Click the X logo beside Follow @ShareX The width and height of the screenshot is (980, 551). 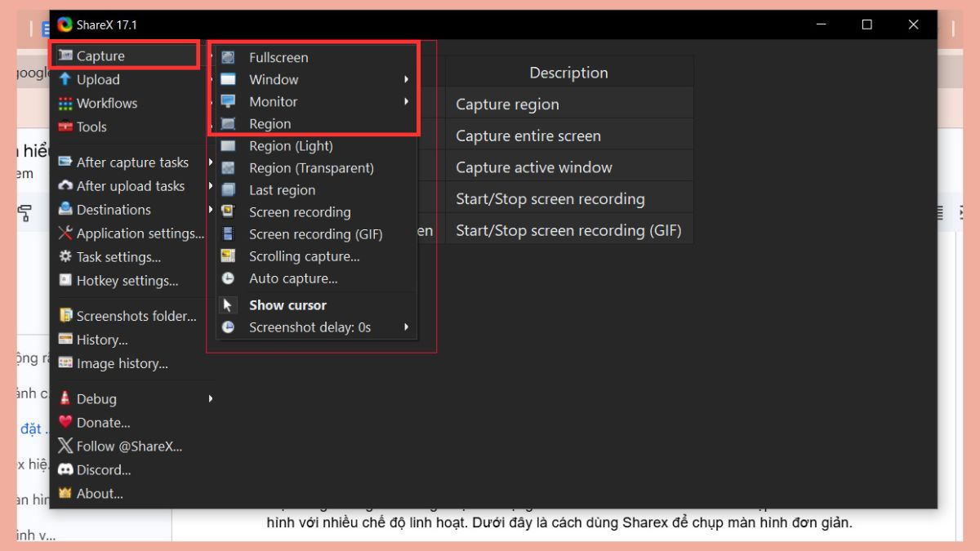point(65,447)
